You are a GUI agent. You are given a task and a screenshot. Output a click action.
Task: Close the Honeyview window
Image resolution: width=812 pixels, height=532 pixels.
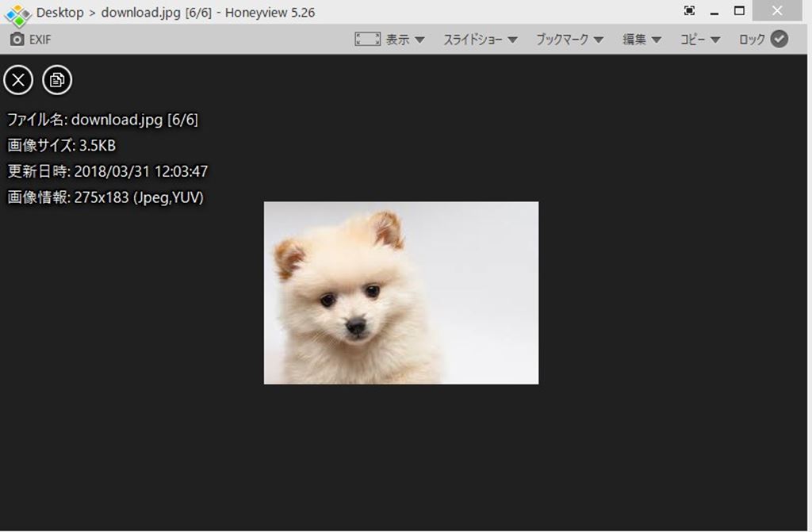click(x=776, y=11)
